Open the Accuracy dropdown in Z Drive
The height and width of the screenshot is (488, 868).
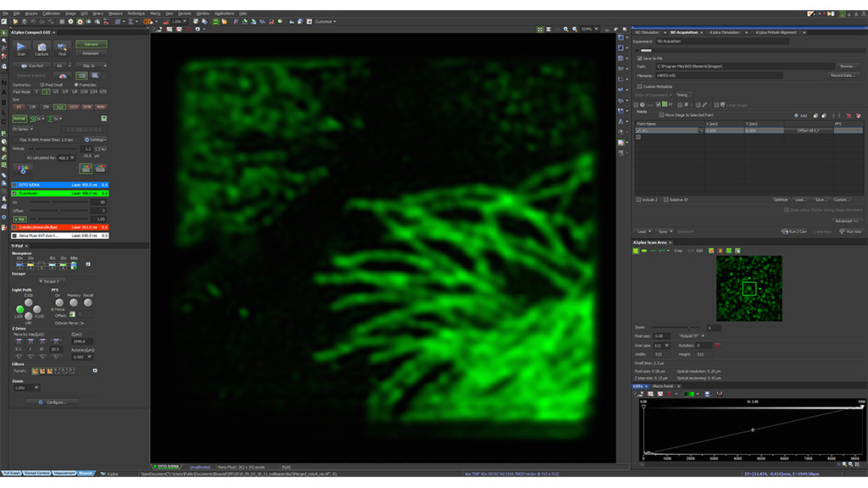[82, 357]
